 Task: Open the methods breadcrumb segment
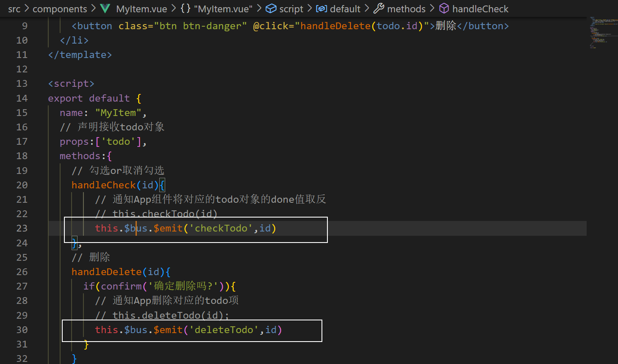tap(406, 9)
